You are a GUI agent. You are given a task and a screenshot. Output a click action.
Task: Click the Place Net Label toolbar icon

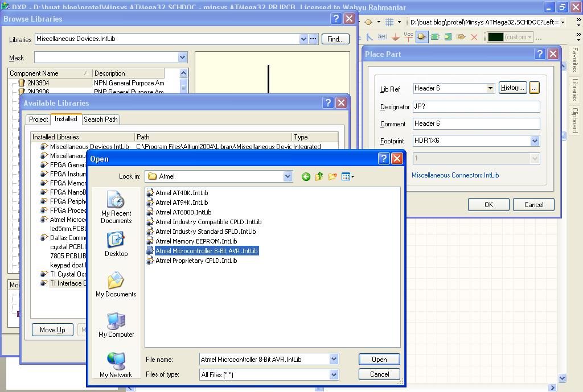pyautogui.click(x=382, y=37)
